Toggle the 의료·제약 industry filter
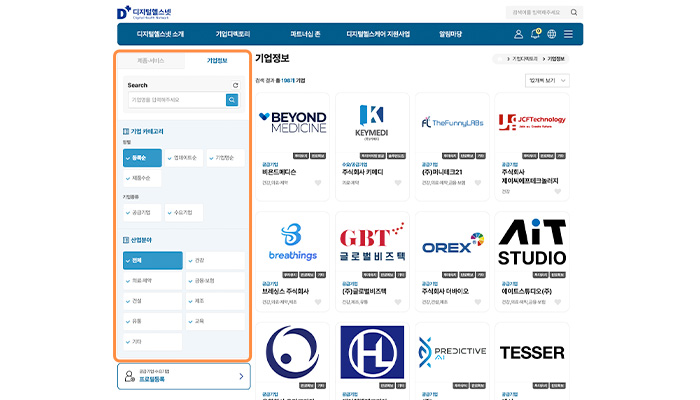 pos(153,281)
